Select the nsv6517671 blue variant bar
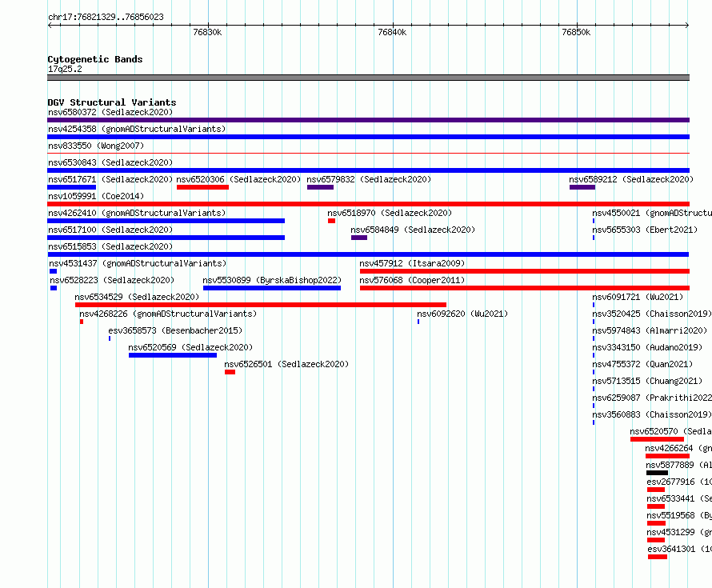The width and height of the screenshot is (712, 588). pos(72,187)
